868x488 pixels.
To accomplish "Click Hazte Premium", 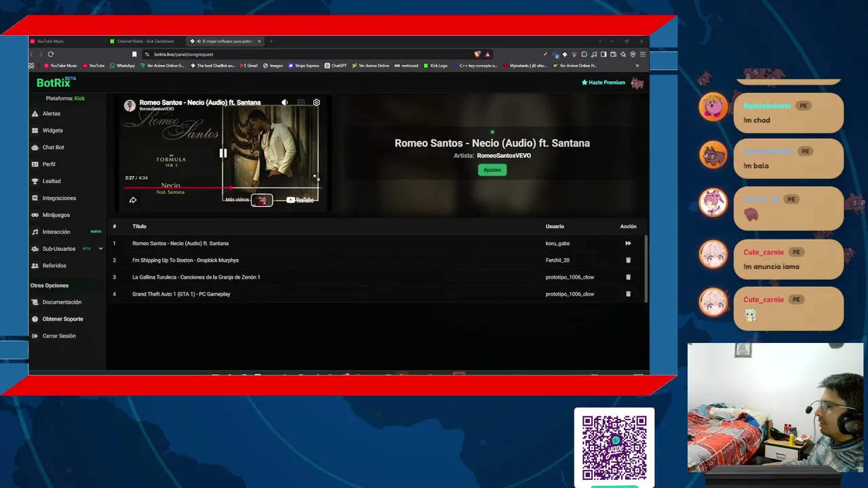I will (604, 83).
